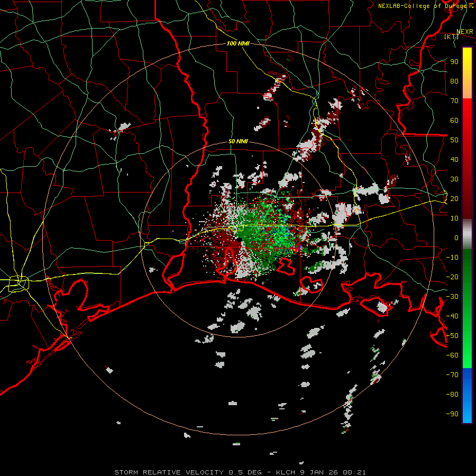
Task: Select the -50 value on velocity scale
Action: click(x=452, y=336)
